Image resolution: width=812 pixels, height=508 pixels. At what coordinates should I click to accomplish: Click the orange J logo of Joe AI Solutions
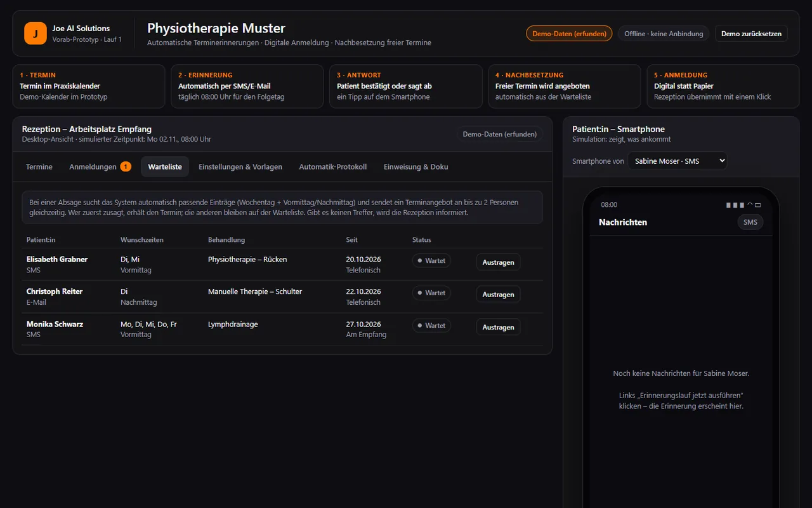click(36, 34)
